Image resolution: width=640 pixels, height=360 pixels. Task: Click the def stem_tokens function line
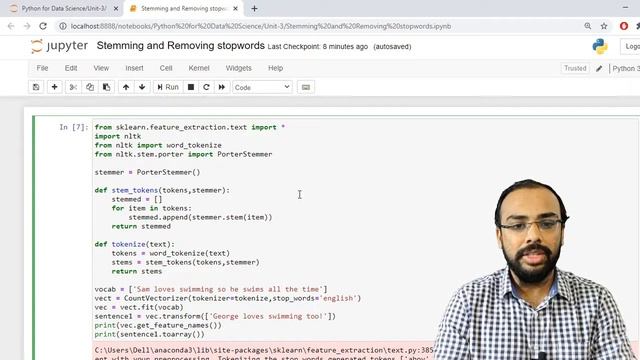162,190
